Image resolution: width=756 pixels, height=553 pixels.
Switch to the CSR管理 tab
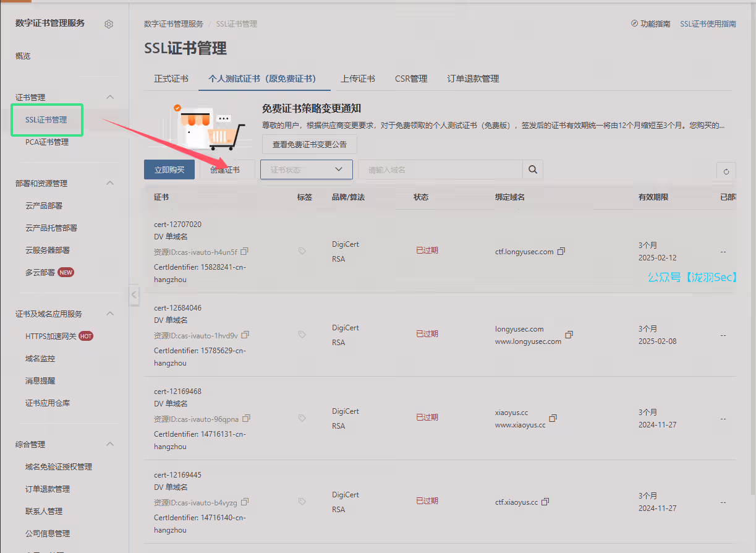pyautogui.click(x=411, y=79)
